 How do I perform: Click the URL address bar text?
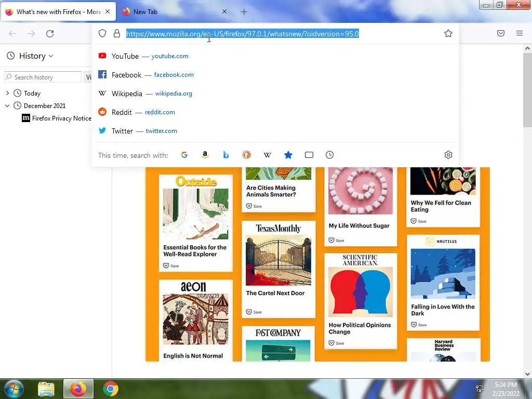tap(243, 34)
